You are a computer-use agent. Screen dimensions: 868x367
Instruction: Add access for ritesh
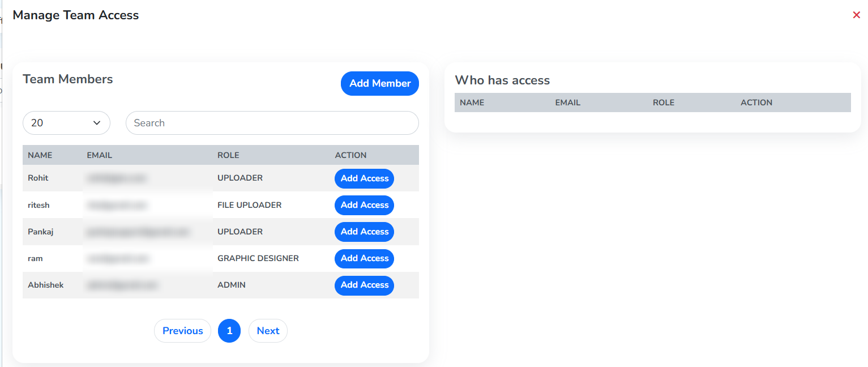[x=364, y=205]
